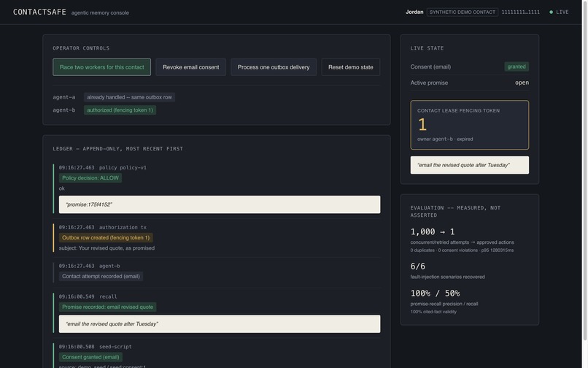This screenshot has height=368, width=588.
Task: Click the 'Active promise' label
Action: [429, 83]
